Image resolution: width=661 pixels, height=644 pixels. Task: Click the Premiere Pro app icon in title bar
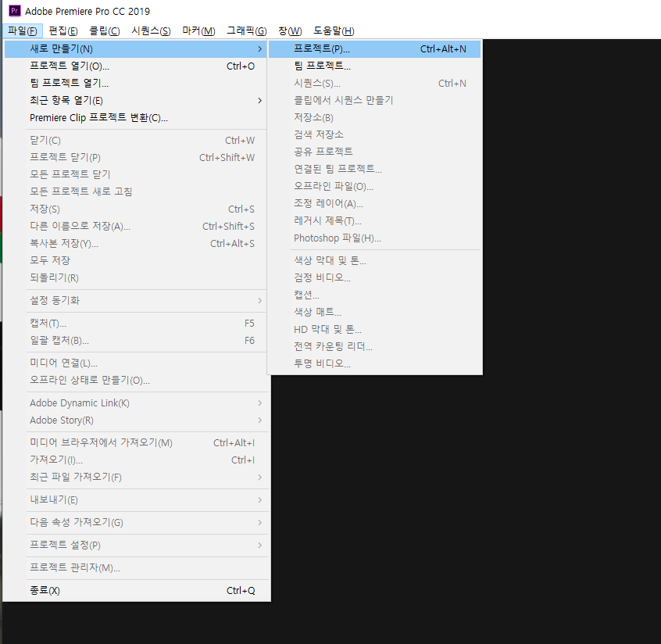tap(14, 11)
